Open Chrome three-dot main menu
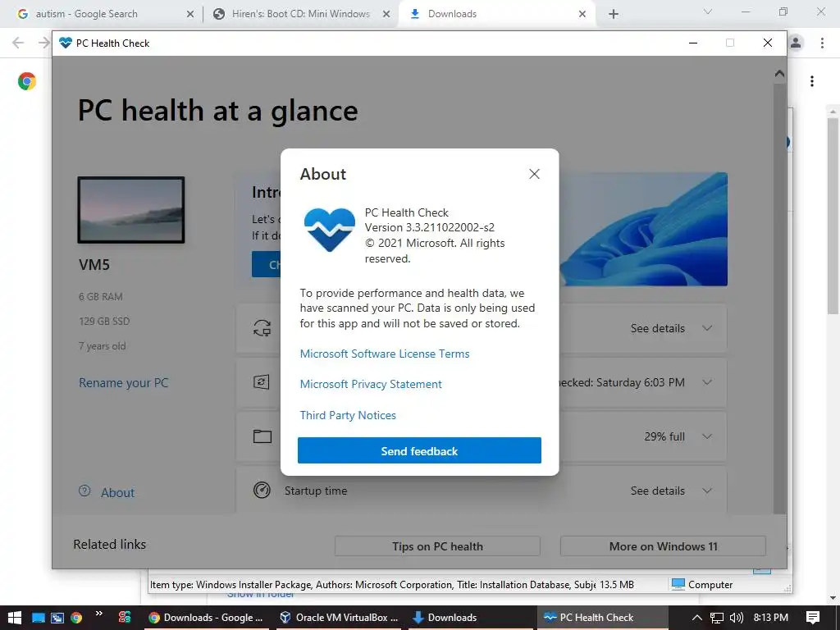This screenshot has width=840, height=630. [822, 43]
